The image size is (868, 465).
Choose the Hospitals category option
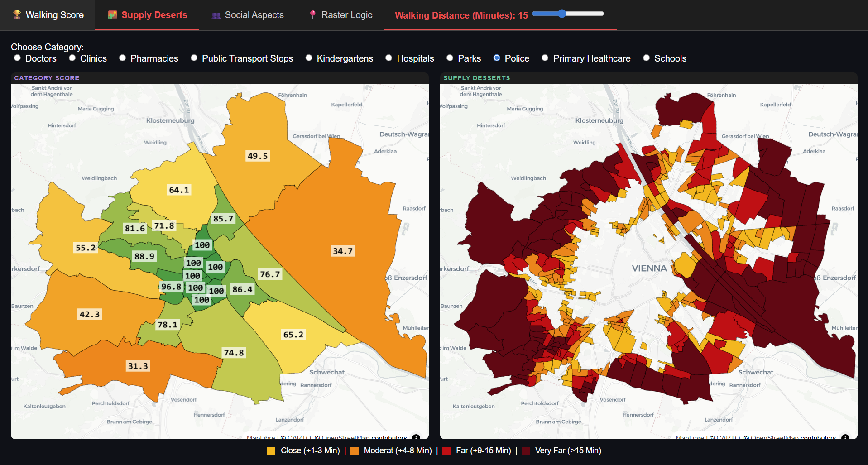coord(388,58)
